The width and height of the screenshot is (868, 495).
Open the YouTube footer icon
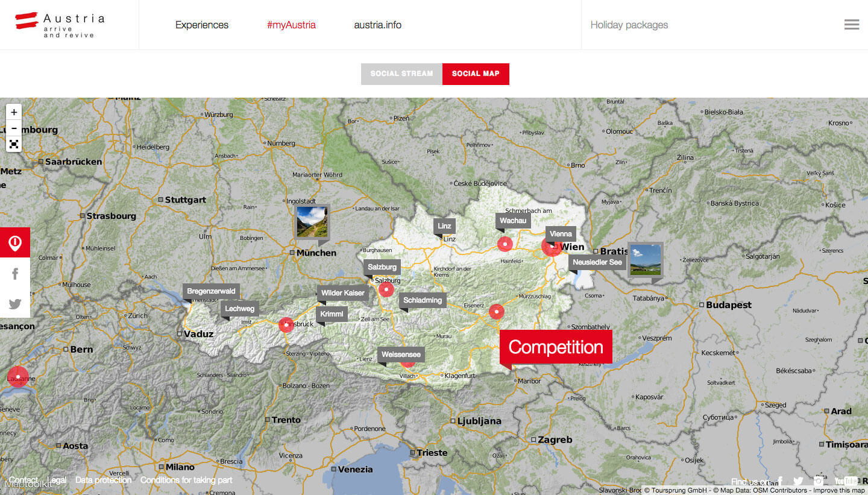click(846, 481)
